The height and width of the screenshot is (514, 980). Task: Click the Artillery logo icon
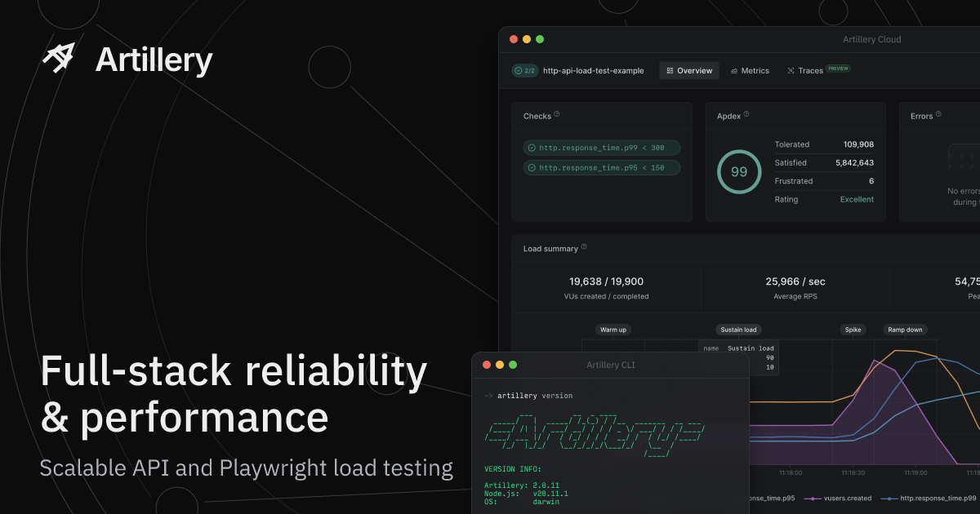(x=59, y=59)
